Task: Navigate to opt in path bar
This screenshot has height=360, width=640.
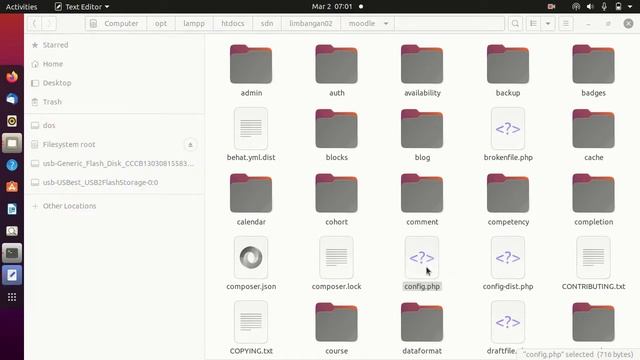Action: (161, 24)
